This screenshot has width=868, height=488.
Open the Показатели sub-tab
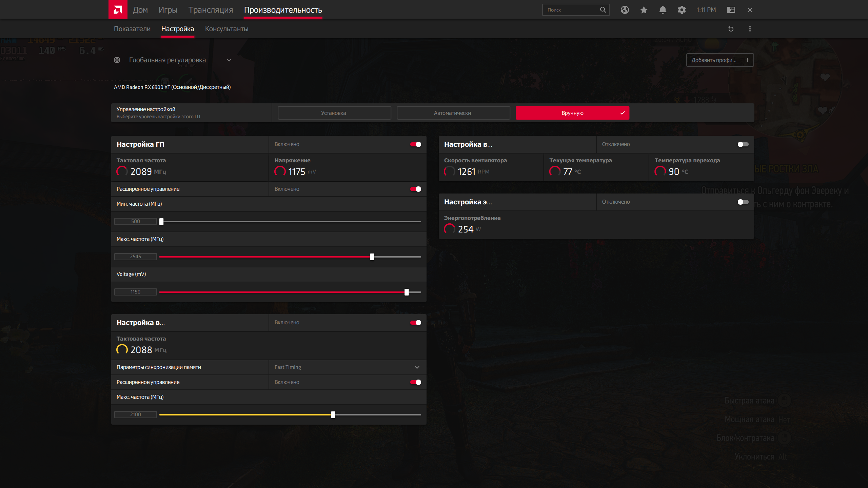pyautogui.click(x=132, y=29)
